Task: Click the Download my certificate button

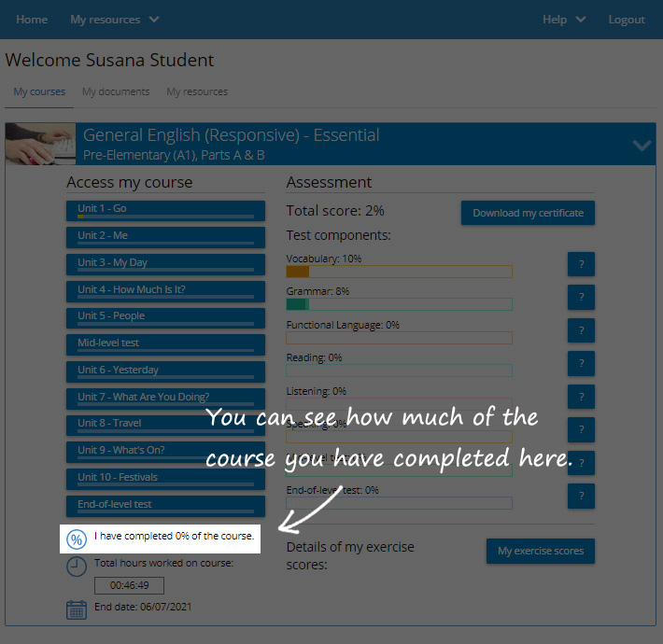Action: coord(528,213)
